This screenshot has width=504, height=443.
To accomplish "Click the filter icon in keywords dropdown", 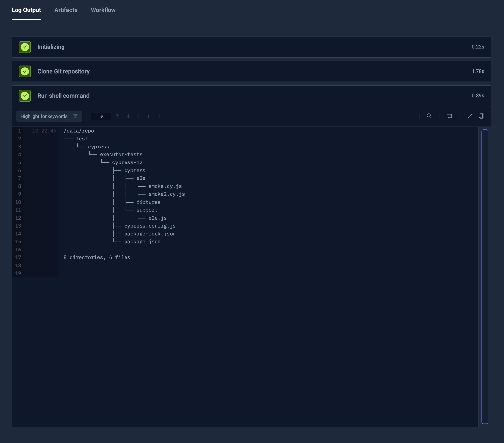I will [x=76, y=116].
